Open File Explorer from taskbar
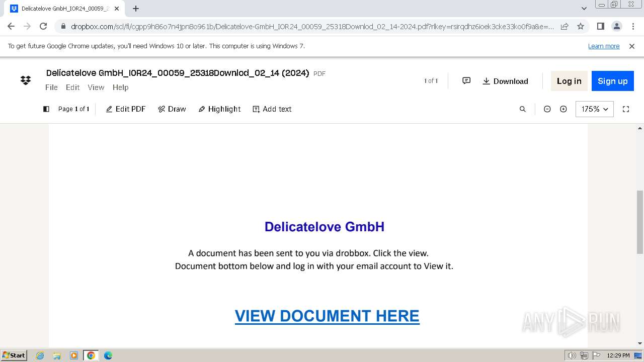Viewport: 644px width, 362px height. [x=57, y=355]
